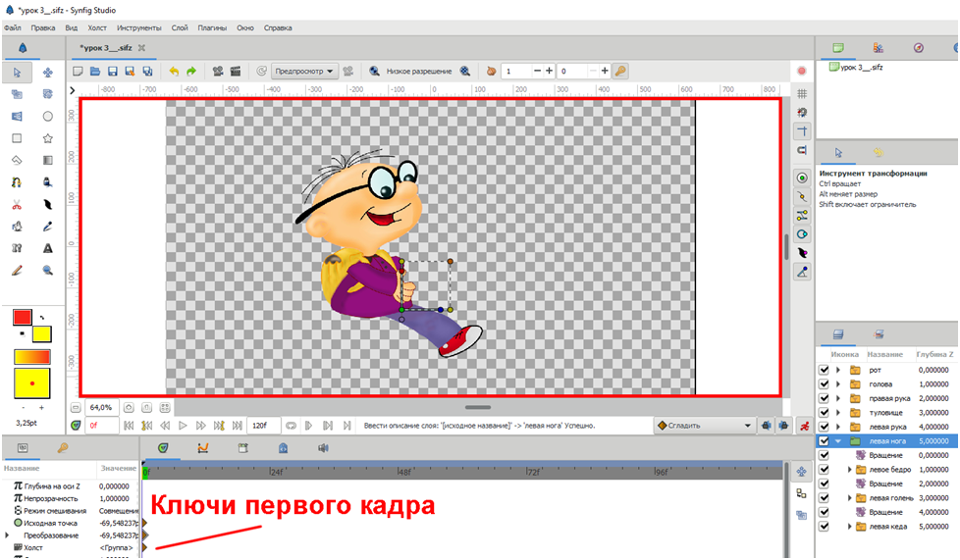Uncheck visibility of рот layer
Image resolution: width=960 pixels, height=560 pixels.
click(x=824, y=371)
